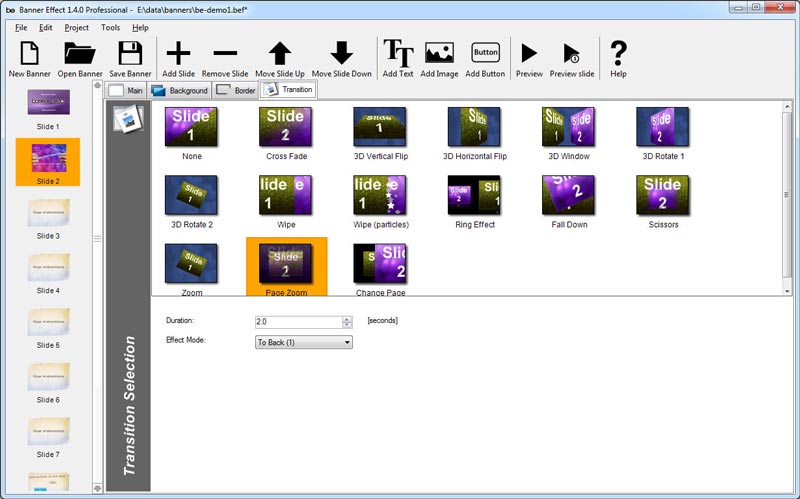Remove the slide using minus icon
The height and width of the screenshot is (499, 800).
pyautogui.click(x=225, y=54)
